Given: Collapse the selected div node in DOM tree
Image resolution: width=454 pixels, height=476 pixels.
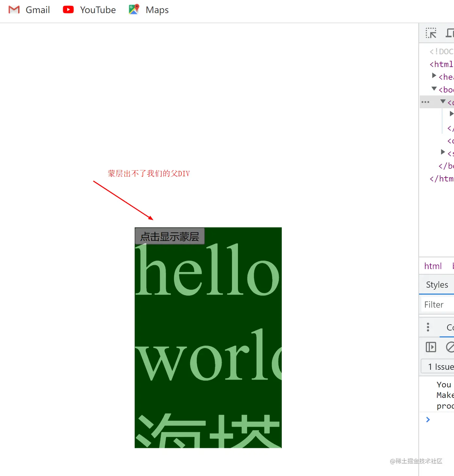Looking at the screenshot, I should tap(443, 101).
